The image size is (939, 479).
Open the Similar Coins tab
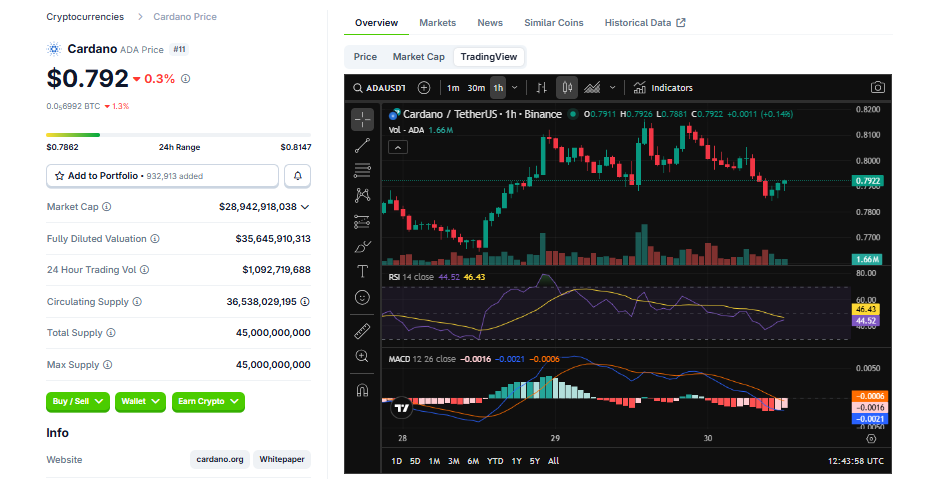553,23
